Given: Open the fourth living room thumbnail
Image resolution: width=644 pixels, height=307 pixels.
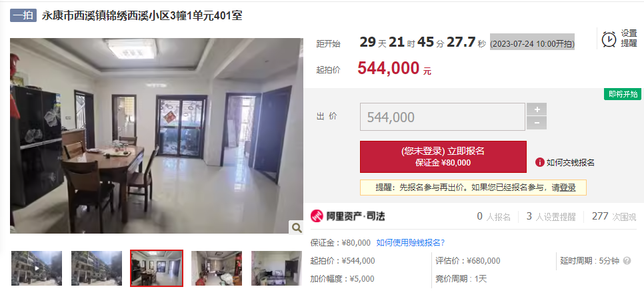Looking at the screenshot, I should click(217, 268).
